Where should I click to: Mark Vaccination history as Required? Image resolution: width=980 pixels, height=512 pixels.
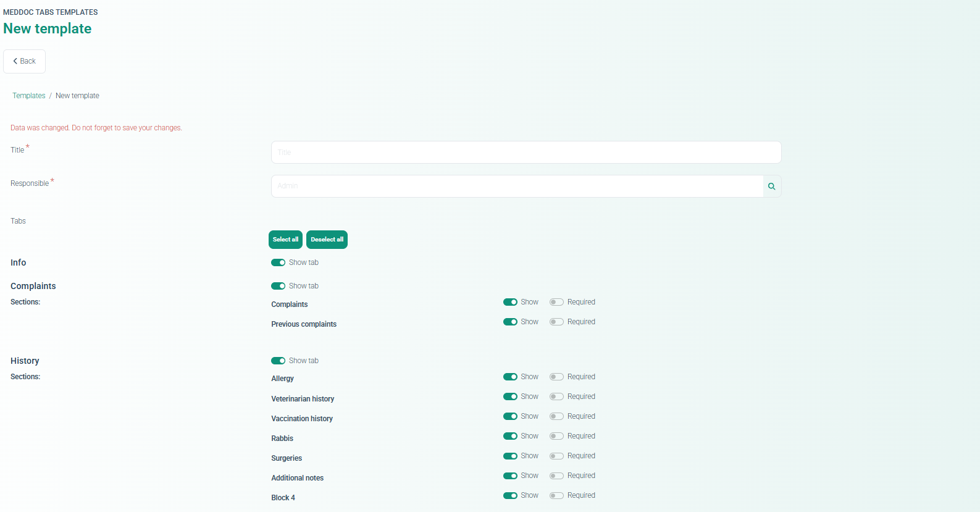(x=556, y=416)
